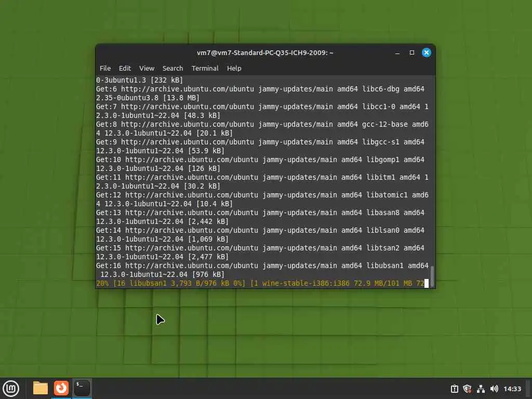The width and height of the screenshot is (532, 399).
Task: Click the 'Get:8' line with gcc-12-base
Action: pyautogui.click(x=262, y=124)
